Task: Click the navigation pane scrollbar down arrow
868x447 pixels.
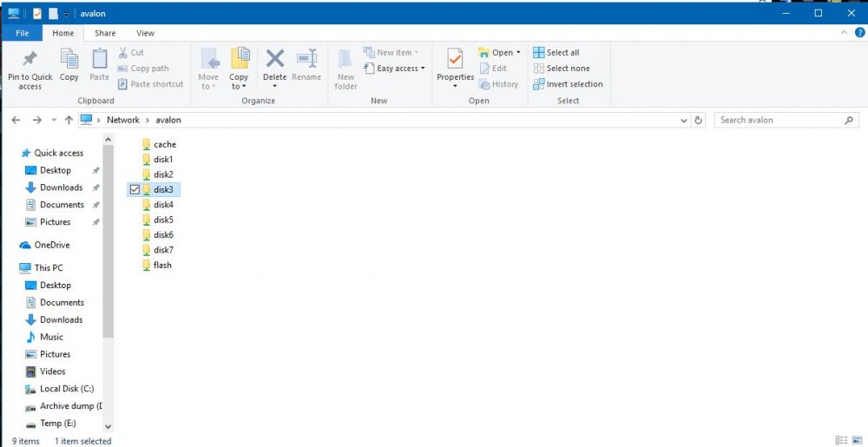Action: (x=108, y=426)
